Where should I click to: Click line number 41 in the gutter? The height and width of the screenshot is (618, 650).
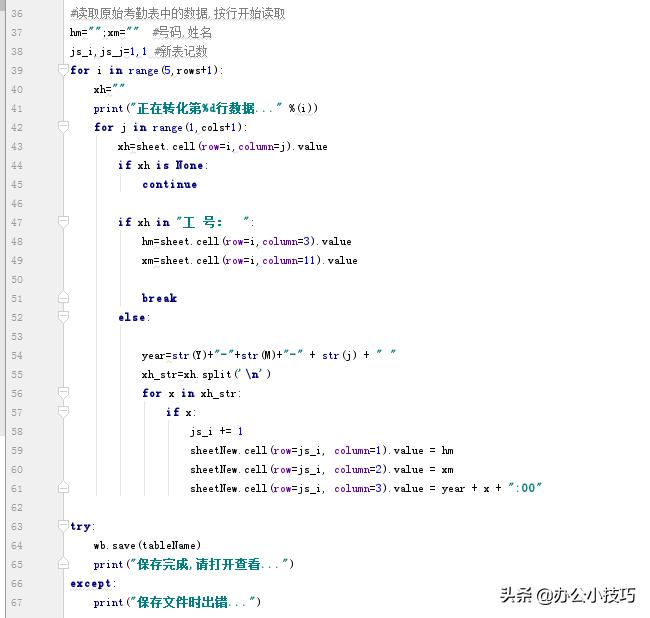tap(17, 109)
